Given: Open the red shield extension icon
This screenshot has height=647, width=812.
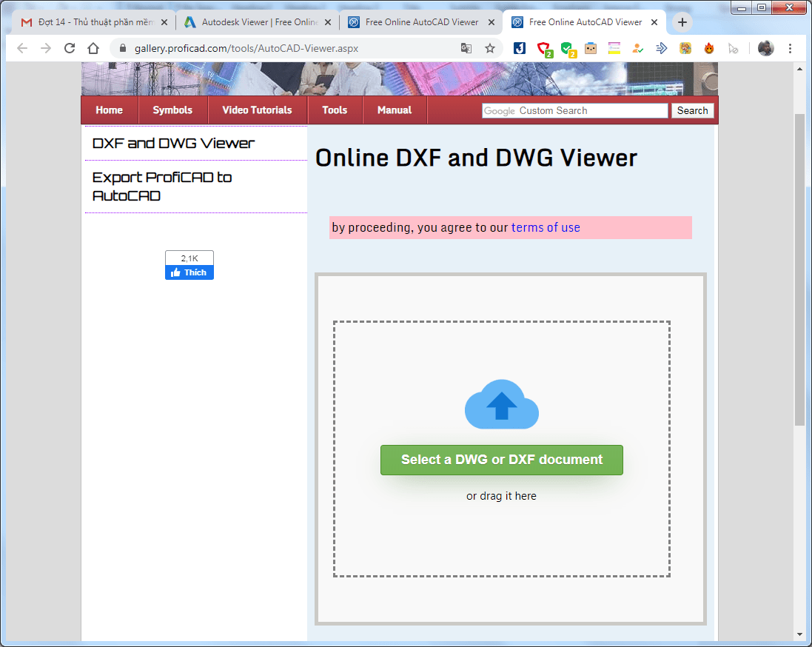Looking at the screenshot, I should 543,49.
